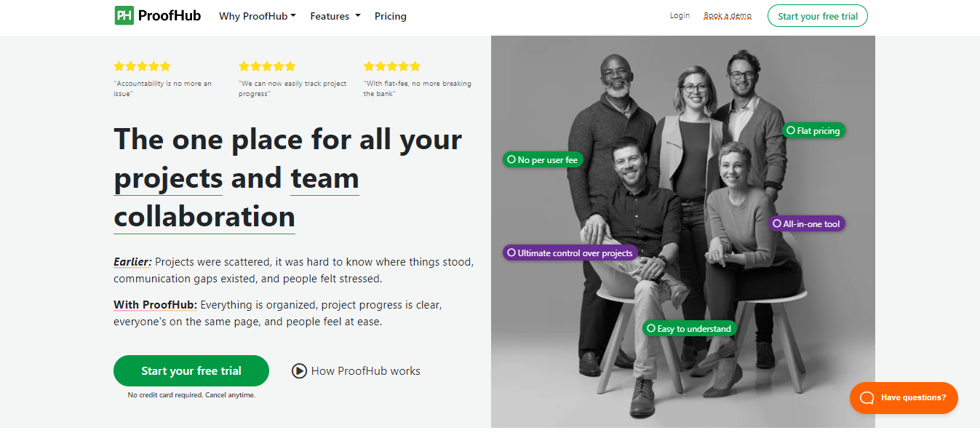Click star rating above Accountability review
The height and width of the screenshot is (433, 980).
[142, 66]
